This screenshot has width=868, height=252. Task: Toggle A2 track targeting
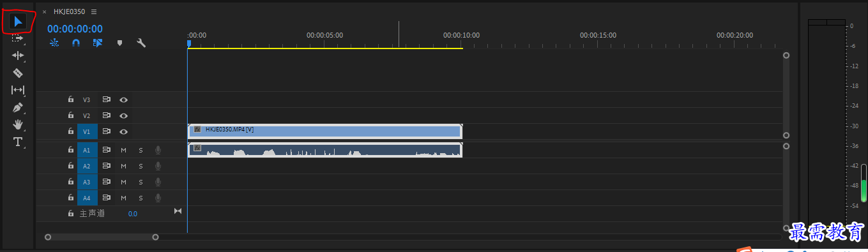87,166
